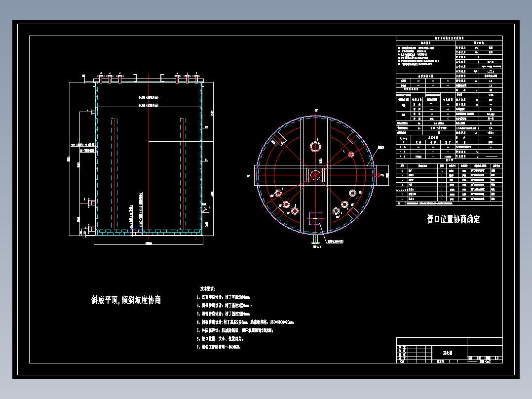Select requirement line 2 "筒体防腐设计"
The height and width of the screenshot is (399, 532).
224,306
